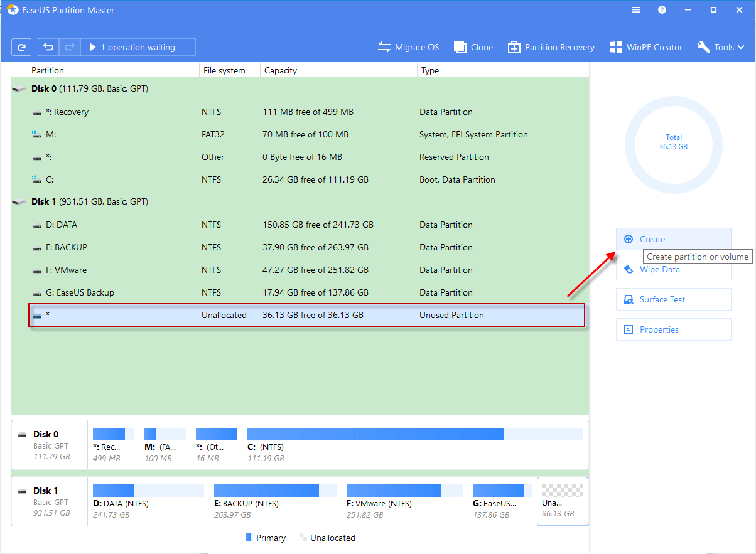Viewport: 756px width, 554px height.
Task: Click the Primary legend entry
Action: click(265, 538)
